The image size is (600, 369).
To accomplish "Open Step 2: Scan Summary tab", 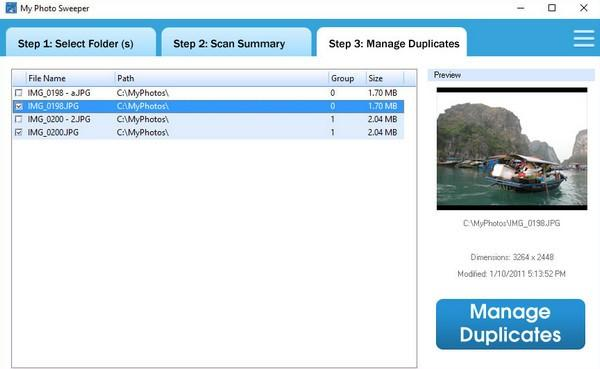I will [x=236, y=42].
